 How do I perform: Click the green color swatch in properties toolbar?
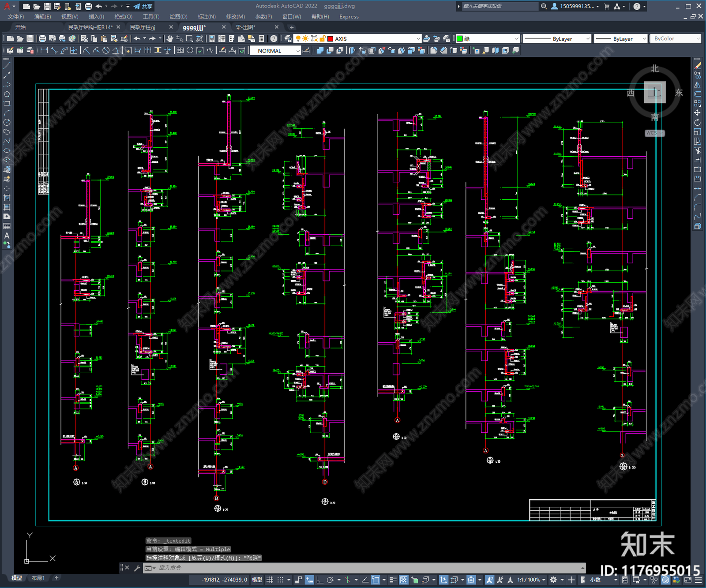coord(459,39)
